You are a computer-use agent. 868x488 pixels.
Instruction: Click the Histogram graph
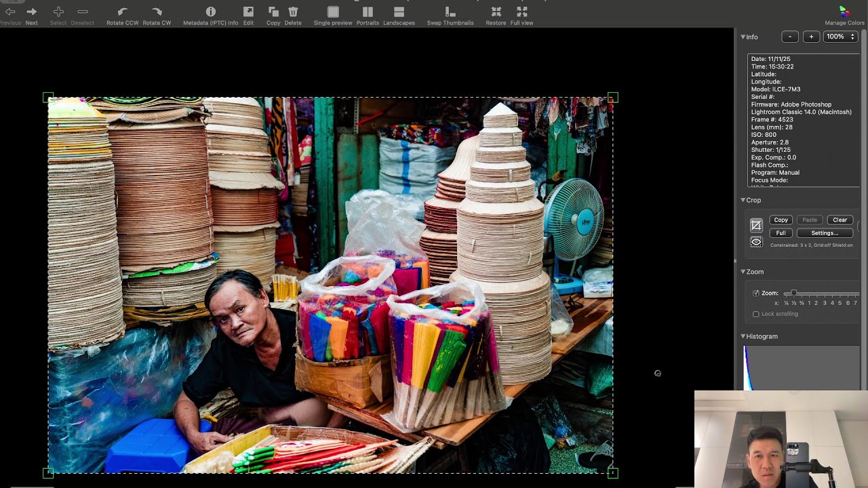(802, 368)
